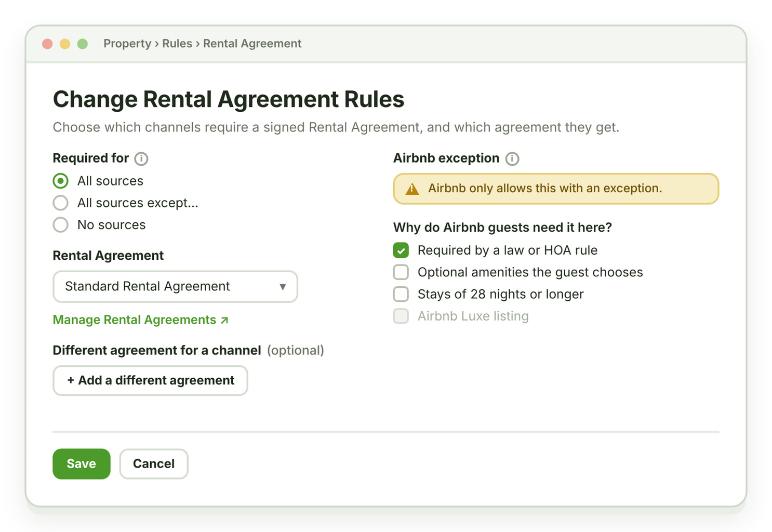Check Stays of 28 nights or longer
Screen dimensions: 772x532
[x=401, y=294]
